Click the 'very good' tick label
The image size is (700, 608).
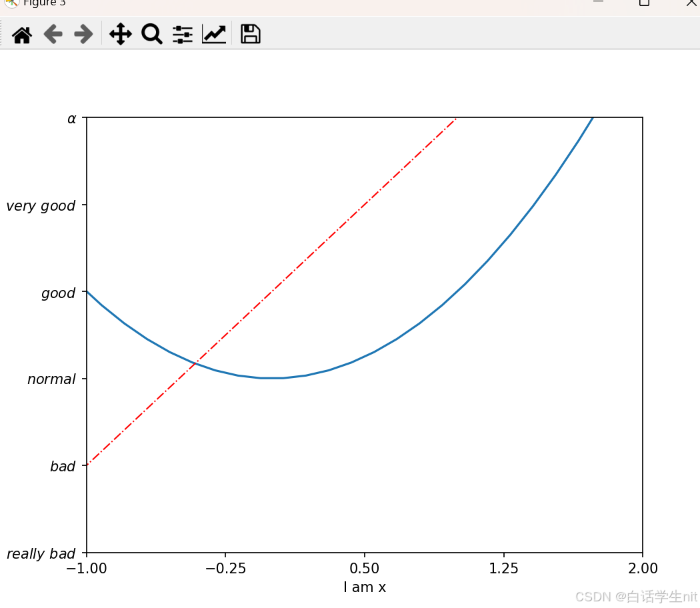[41, 206]
